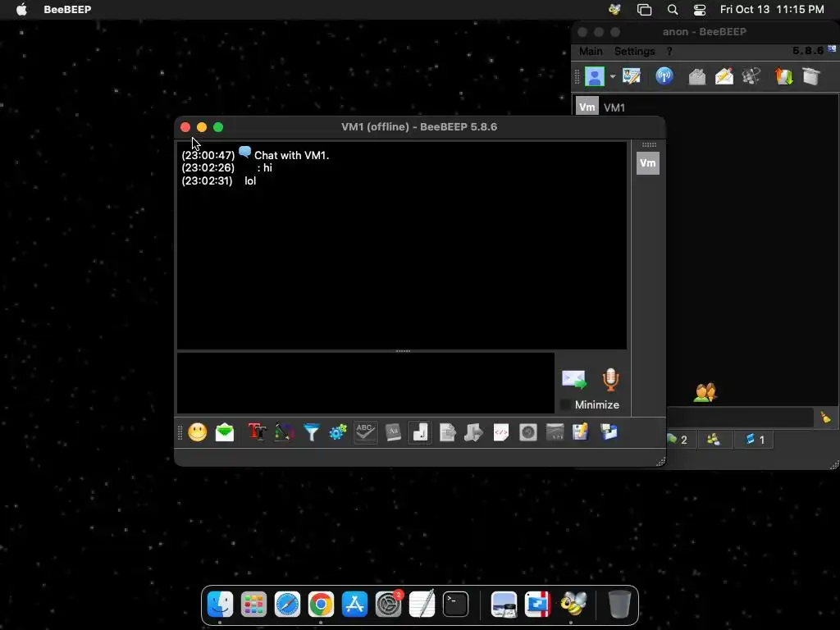Toggle the enter-key return arrow option

pos(420,431)
